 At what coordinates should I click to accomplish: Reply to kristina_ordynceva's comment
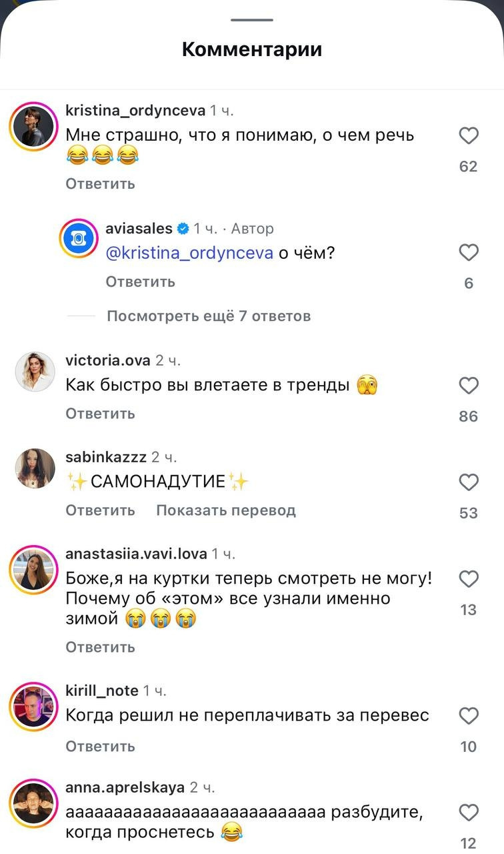tap(100, 183)
